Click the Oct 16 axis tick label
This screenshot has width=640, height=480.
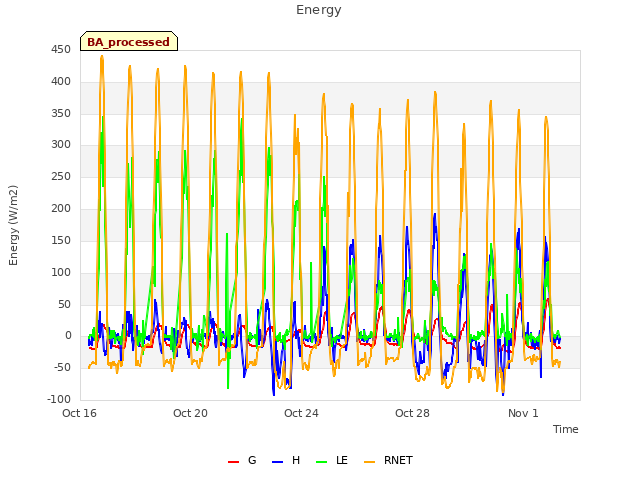79,413
